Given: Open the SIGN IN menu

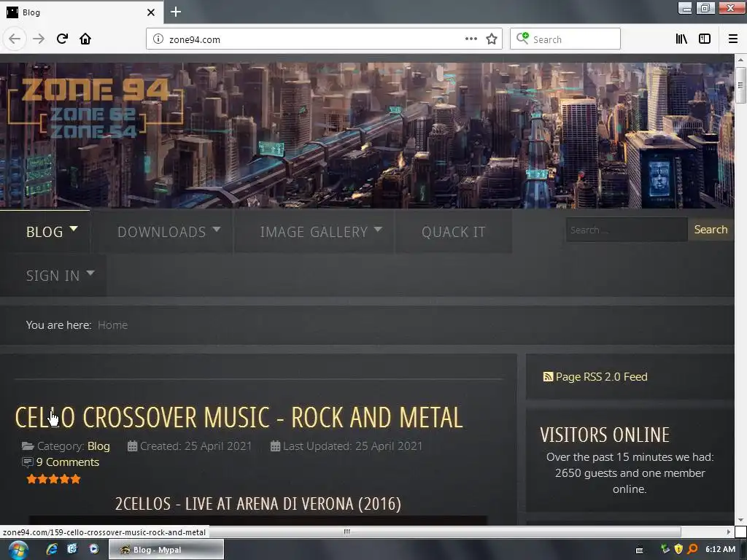Looking at the screenshot, I should pos(53,275).
